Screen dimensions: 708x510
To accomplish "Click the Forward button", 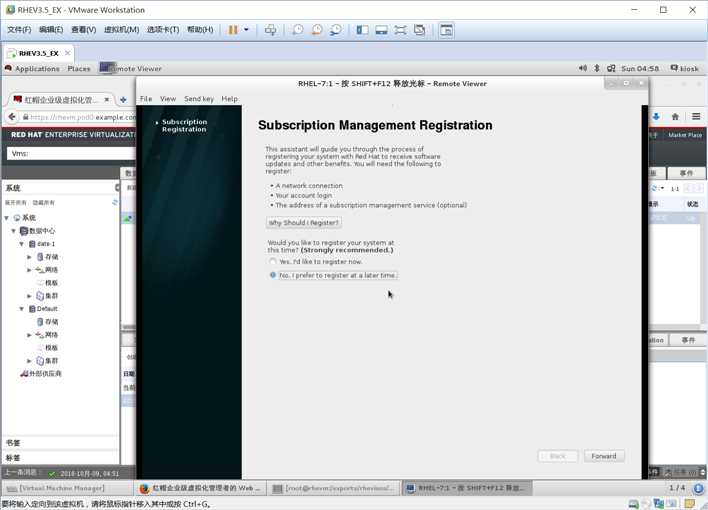I will pyautogui.click(x=604, y=456).
